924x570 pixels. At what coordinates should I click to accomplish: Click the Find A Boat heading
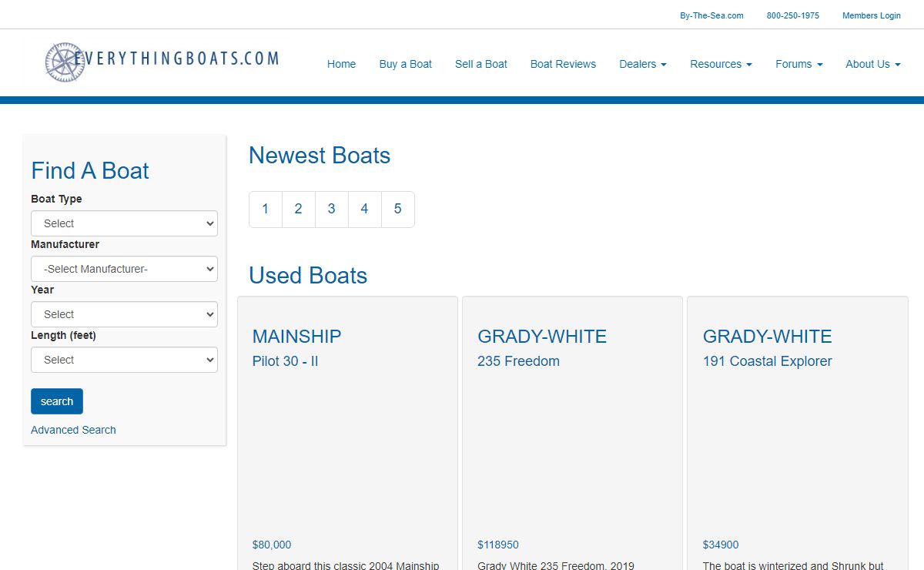[90, 171]
